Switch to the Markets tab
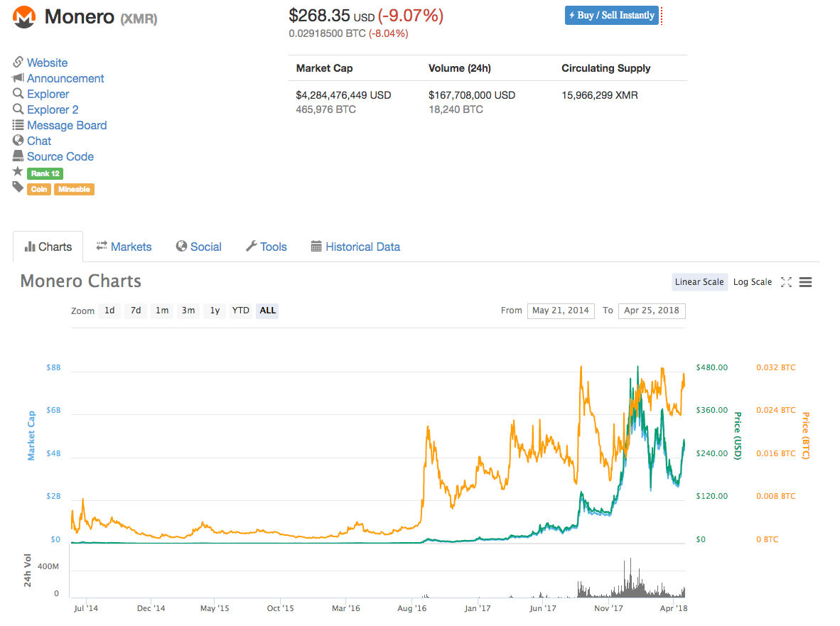 124,247
